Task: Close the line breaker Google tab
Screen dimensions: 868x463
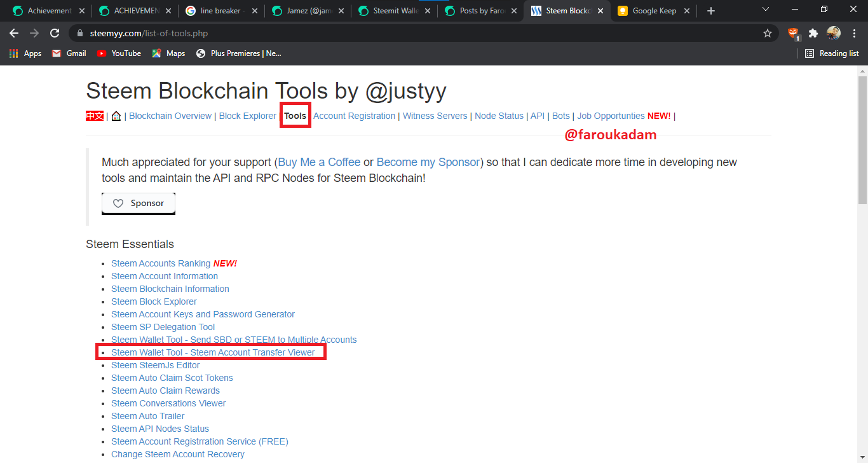Action: tap(254, 11)
